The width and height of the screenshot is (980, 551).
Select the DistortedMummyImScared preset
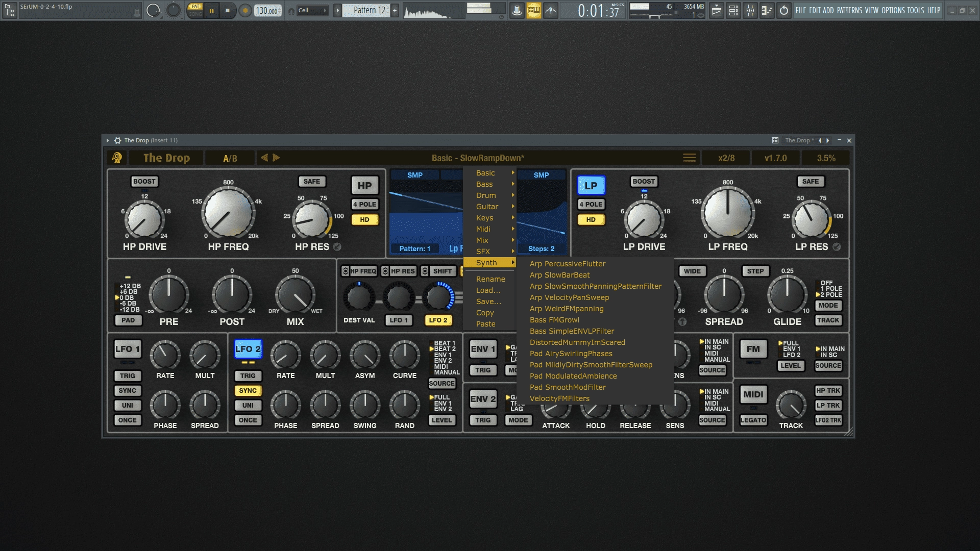[595, 342]
